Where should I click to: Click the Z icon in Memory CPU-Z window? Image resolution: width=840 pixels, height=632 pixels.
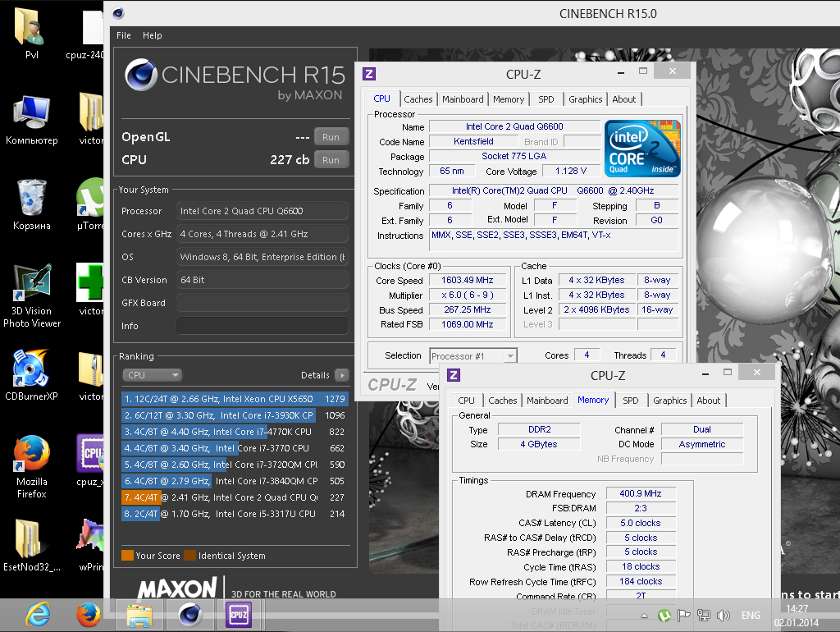[453, 375]
